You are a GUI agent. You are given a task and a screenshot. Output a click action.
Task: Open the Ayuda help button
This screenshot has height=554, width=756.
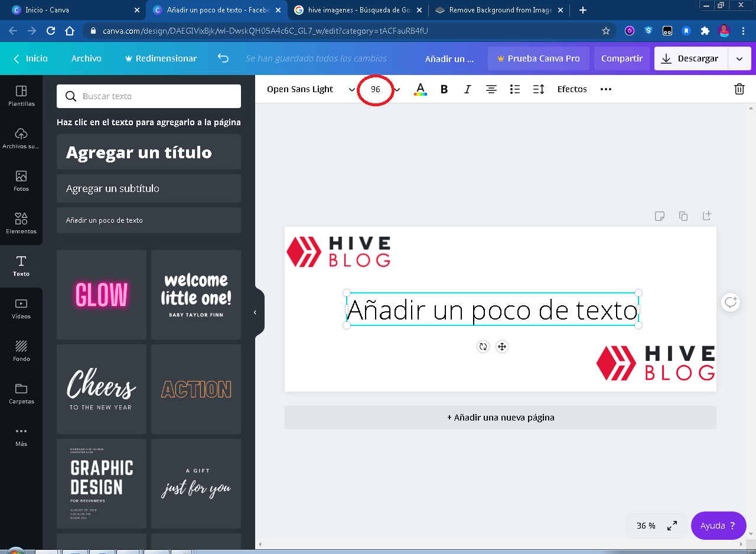[x=718, y=526]
